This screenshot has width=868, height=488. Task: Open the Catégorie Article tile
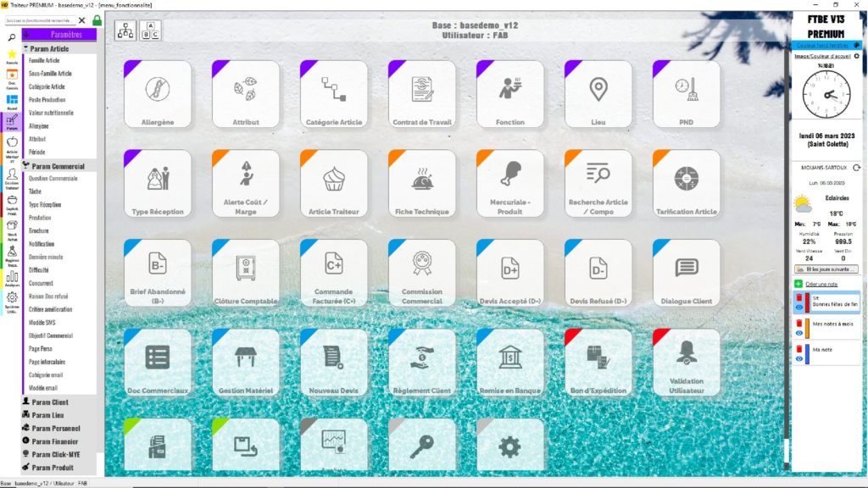334,94
